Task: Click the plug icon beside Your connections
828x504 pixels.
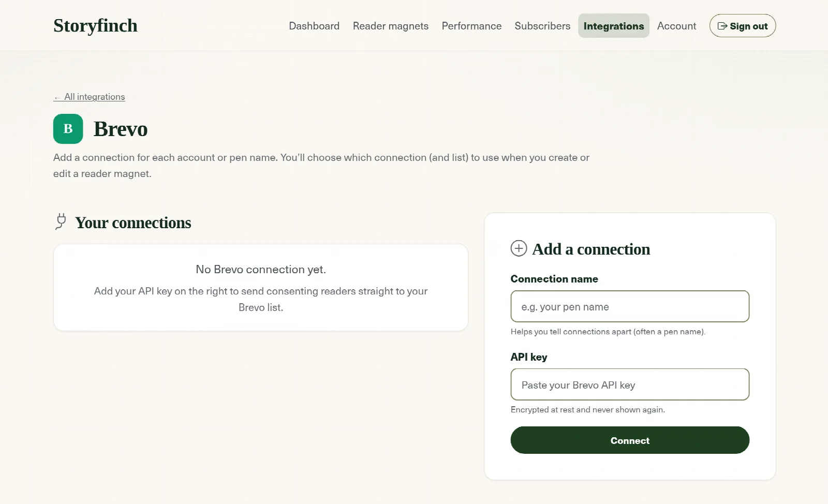Action: click(61, 221)
